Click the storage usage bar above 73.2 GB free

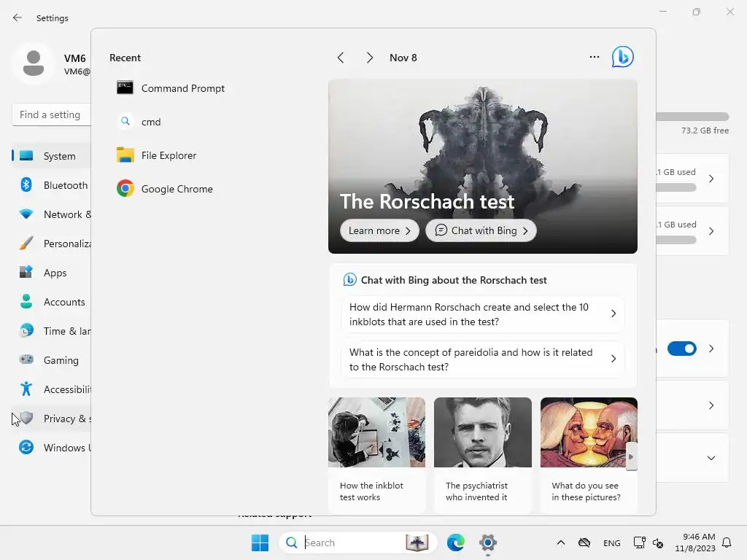click(x=692, y=117)
